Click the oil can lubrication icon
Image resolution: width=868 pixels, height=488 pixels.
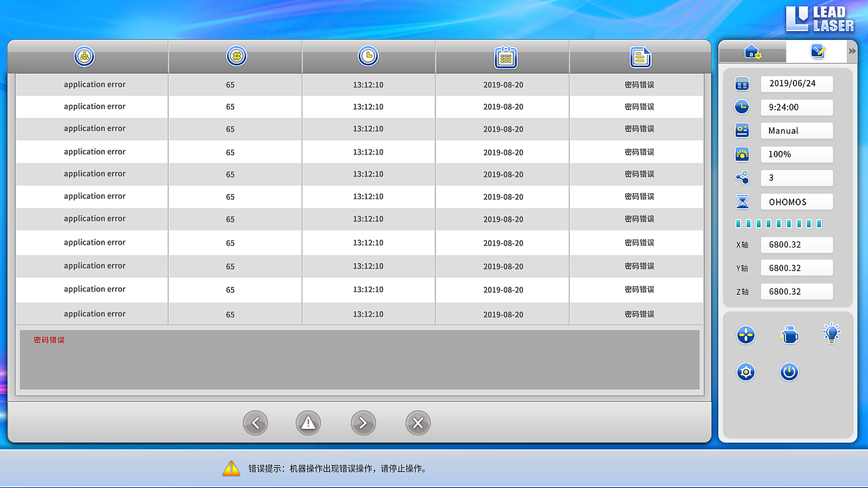789,334
